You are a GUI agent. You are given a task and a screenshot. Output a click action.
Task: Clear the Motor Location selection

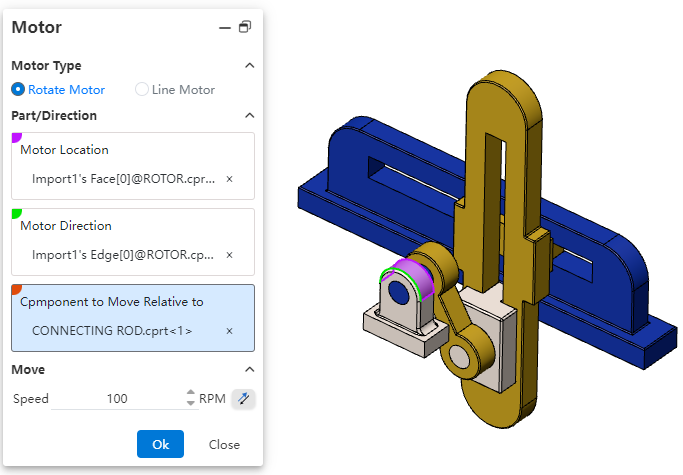[x=229, y=179]
